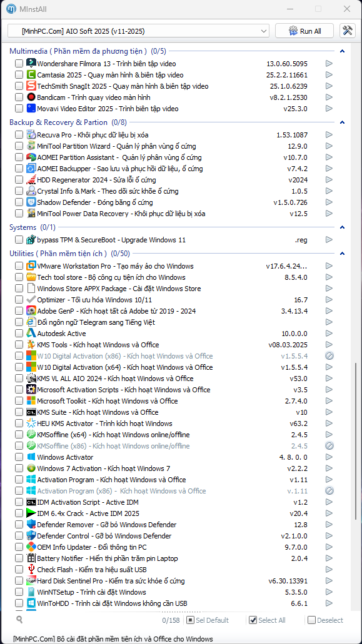Collapse the Utilities section arrow
This screenshot has width=362, height=644.
click(342, 254)
